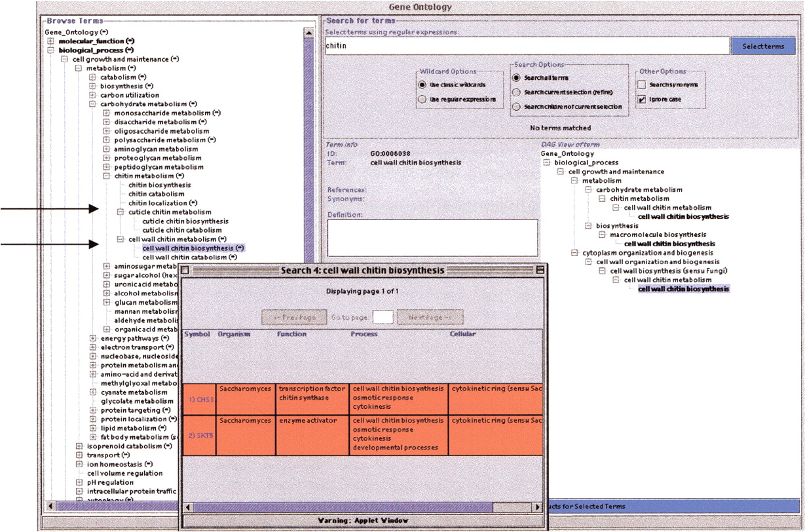Collapse the chitin metabolism node
Image resolution: width=805 pixels, height=532 pixels.
pyautogui.click(x=107, y=176)
